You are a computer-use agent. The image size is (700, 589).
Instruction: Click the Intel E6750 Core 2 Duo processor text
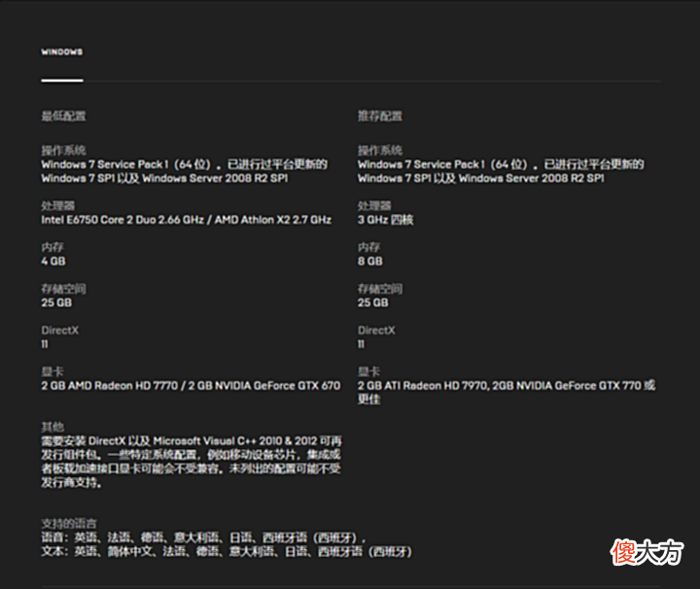[x=186, y=220]
